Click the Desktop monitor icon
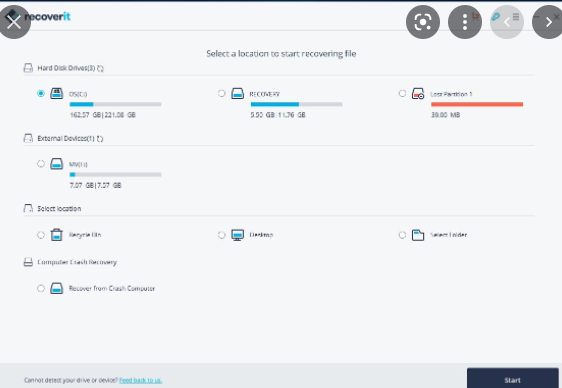The image size is (562, 388). coord(237,235)
